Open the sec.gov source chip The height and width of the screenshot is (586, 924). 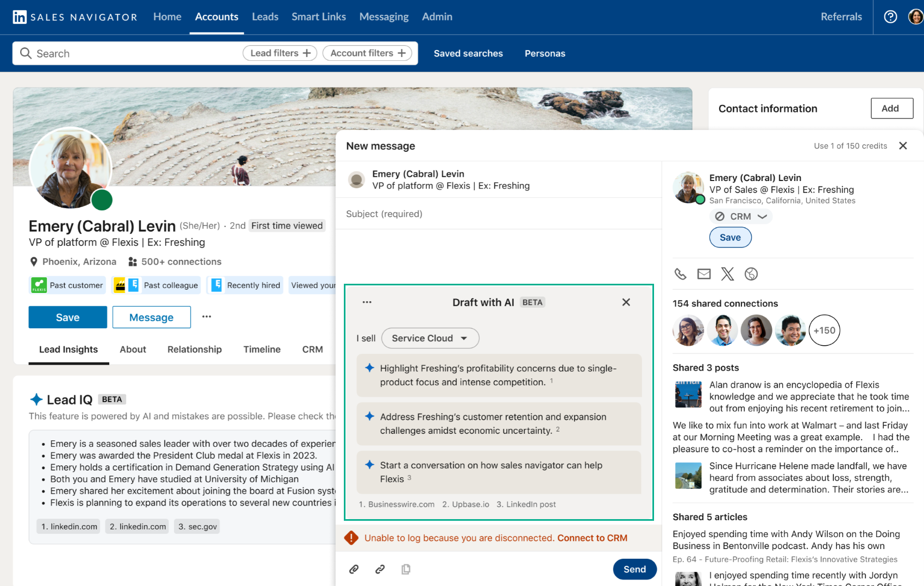coord(197,526)
